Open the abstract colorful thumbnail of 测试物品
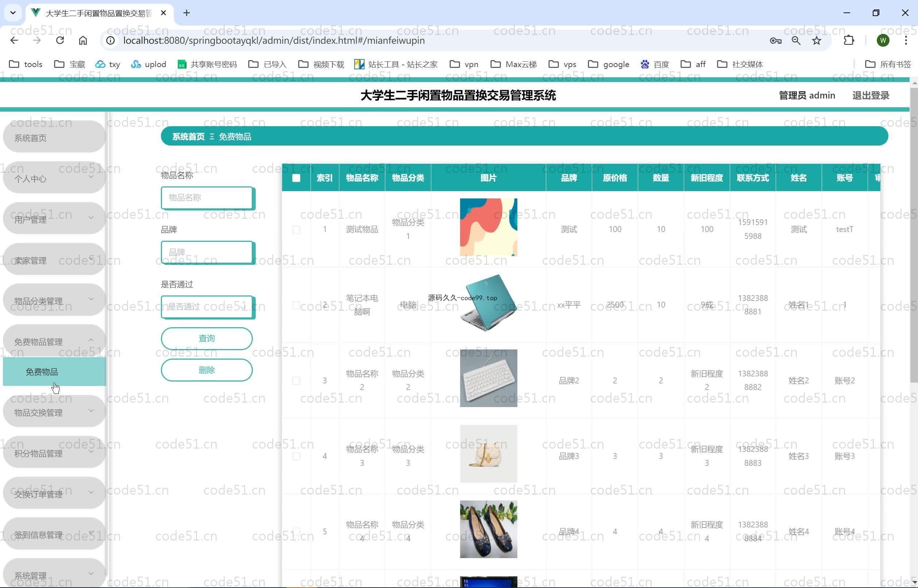 pos(489,227)
